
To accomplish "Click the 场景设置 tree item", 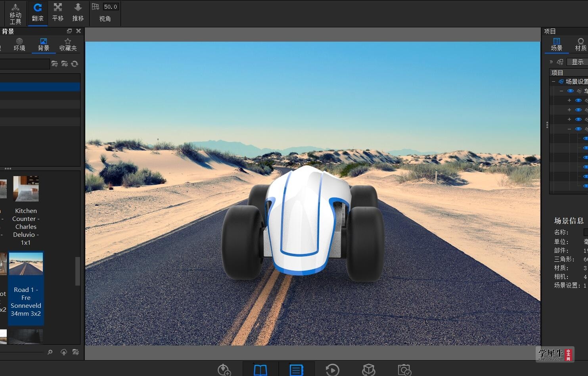I will pyautogui.click(x=577, y=81).
